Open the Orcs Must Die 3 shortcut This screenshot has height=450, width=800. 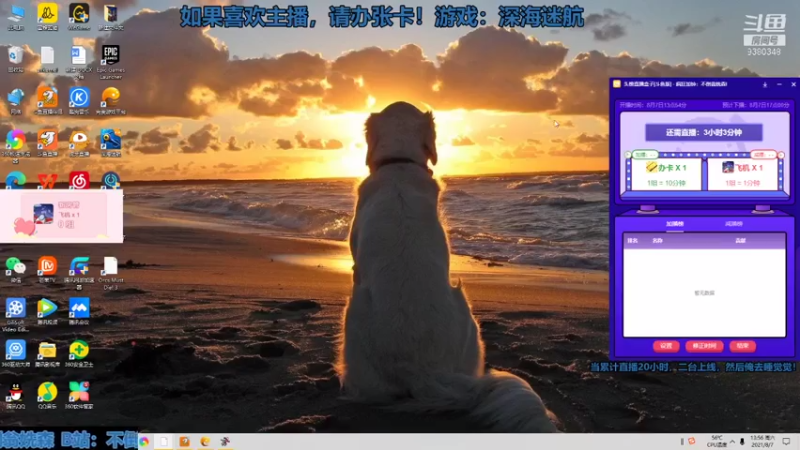click(x=110, y=273)
